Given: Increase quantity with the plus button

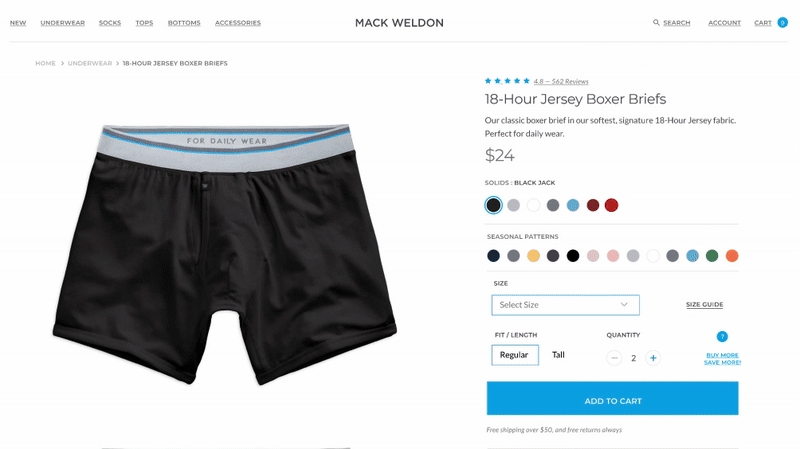Looking at the screenshot, I should click(x=653, y=358).
